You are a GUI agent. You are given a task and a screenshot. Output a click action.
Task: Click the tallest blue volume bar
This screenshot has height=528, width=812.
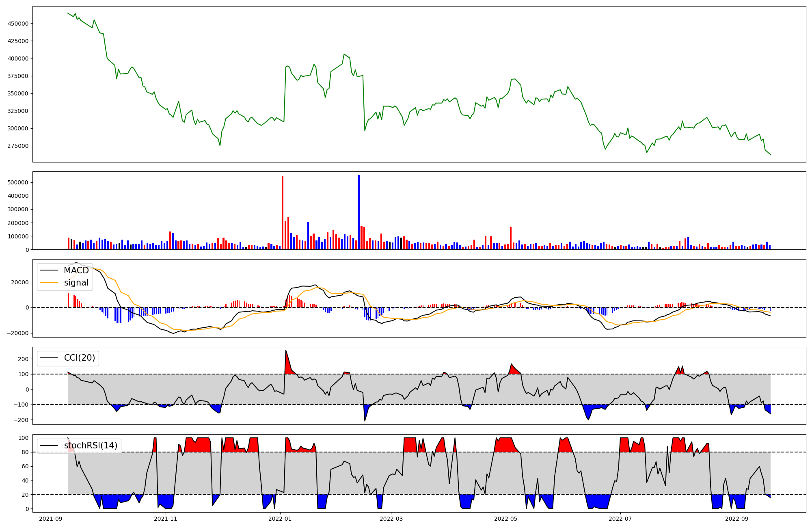pos(358,212)
